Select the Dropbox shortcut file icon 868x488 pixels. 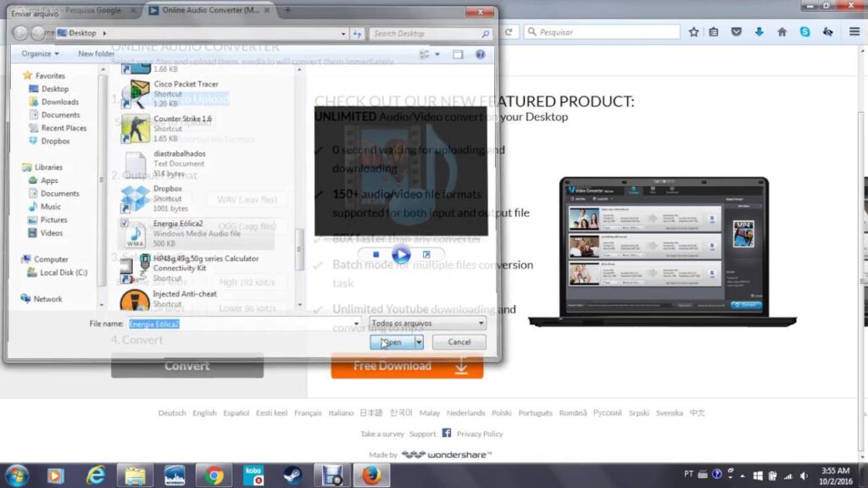tap(135, 198)
